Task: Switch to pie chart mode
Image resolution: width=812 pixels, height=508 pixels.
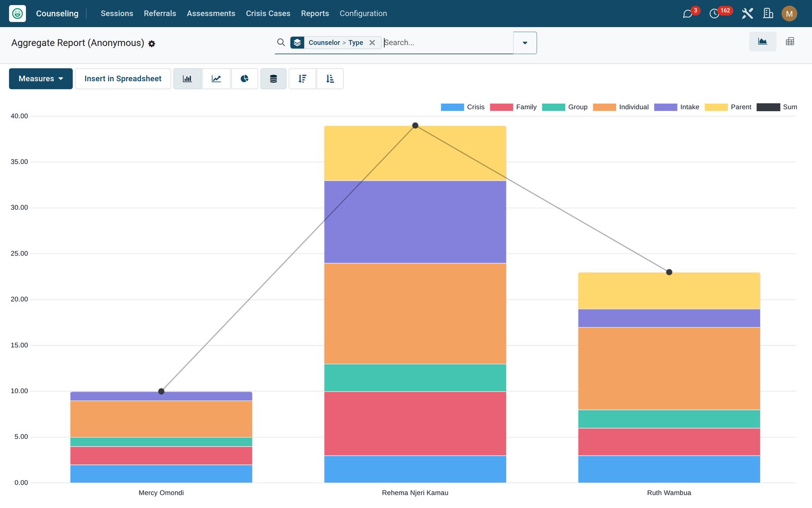Action: coord(245,79)
